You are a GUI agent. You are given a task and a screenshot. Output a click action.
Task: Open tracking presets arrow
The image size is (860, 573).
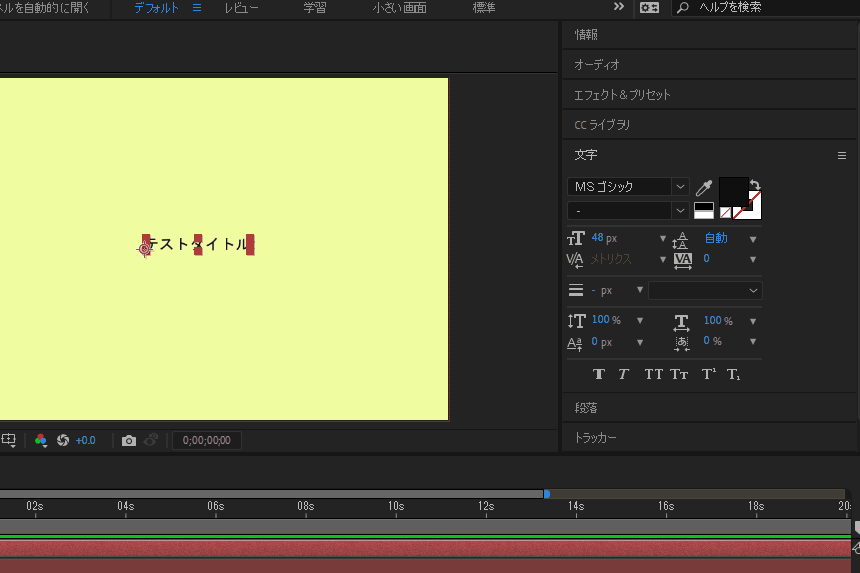[753, 259]
